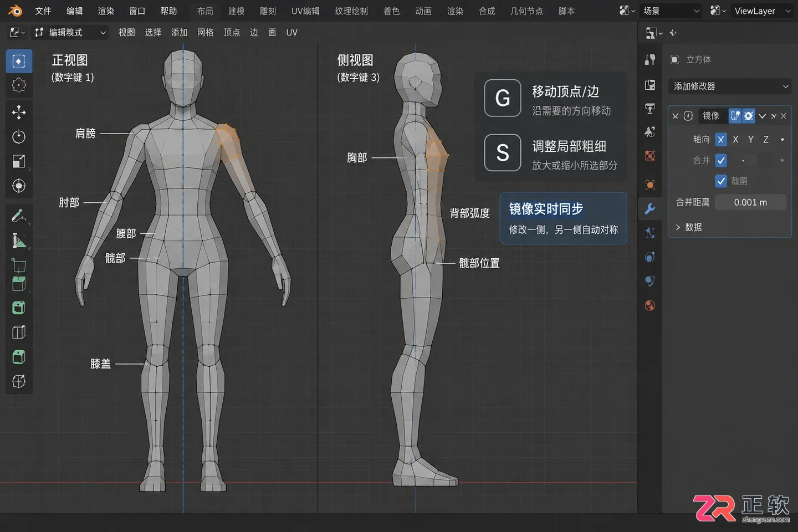
Task: Remove the 镜像 modifier with X
Action: 784,116
